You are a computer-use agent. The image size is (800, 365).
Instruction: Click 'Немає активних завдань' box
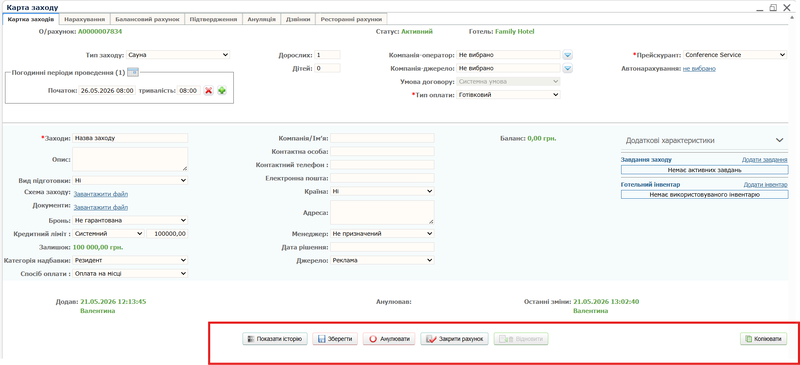(704, 170)
